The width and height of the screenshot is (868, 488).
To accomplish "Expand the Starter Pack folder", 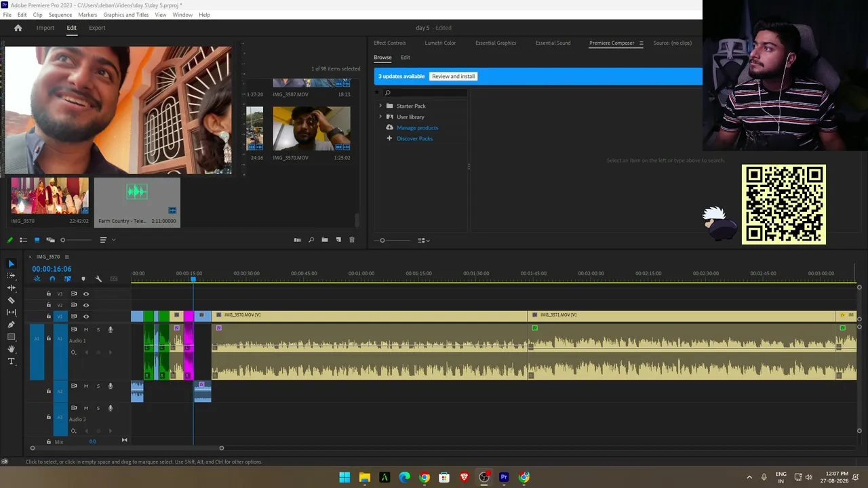I will click(x=380, y=106).
